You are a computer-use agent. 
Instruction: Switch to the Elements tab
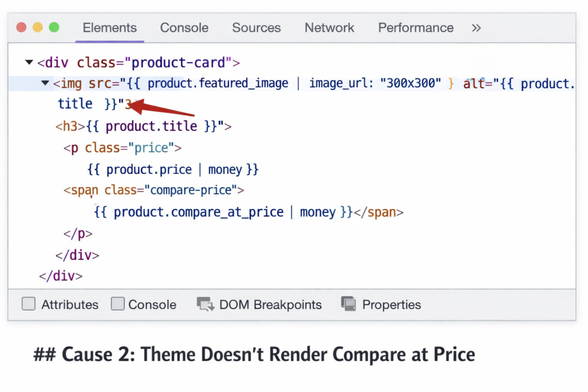tap(110, 28)
